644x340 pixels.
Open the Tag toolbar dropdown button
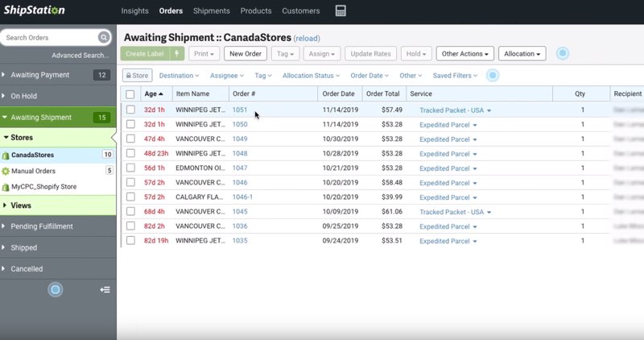(x=285, y=54)
